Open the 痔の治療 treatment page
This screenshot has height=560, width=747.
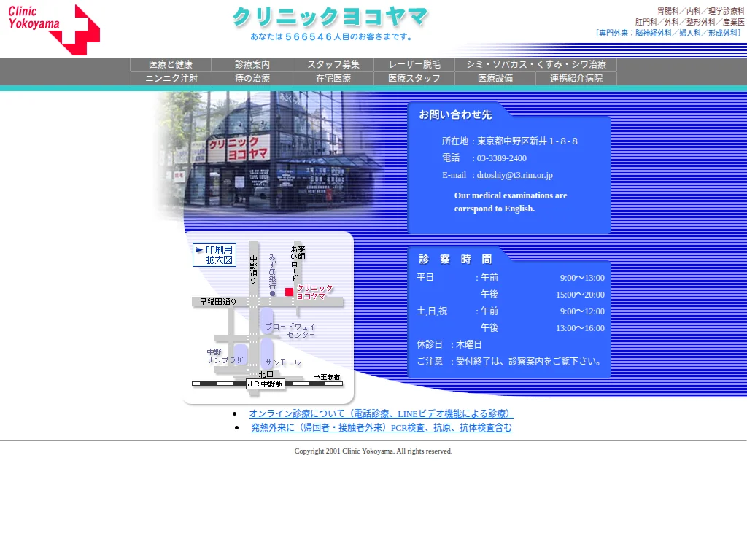(x=252, y=79)
